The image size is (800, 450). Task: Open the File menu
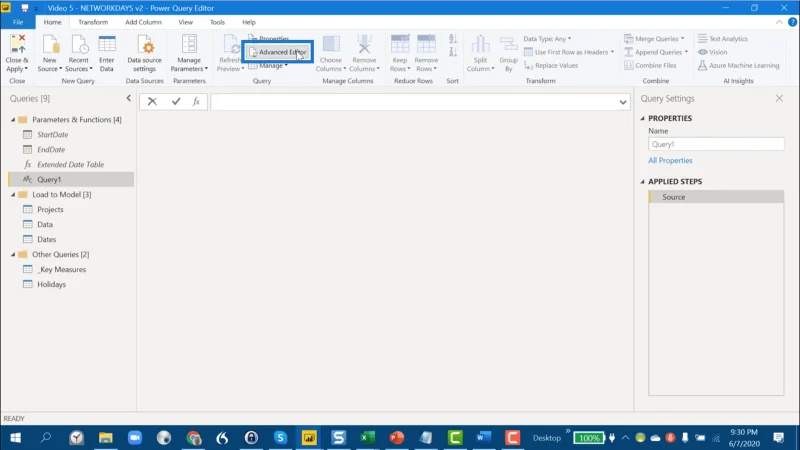18,22
